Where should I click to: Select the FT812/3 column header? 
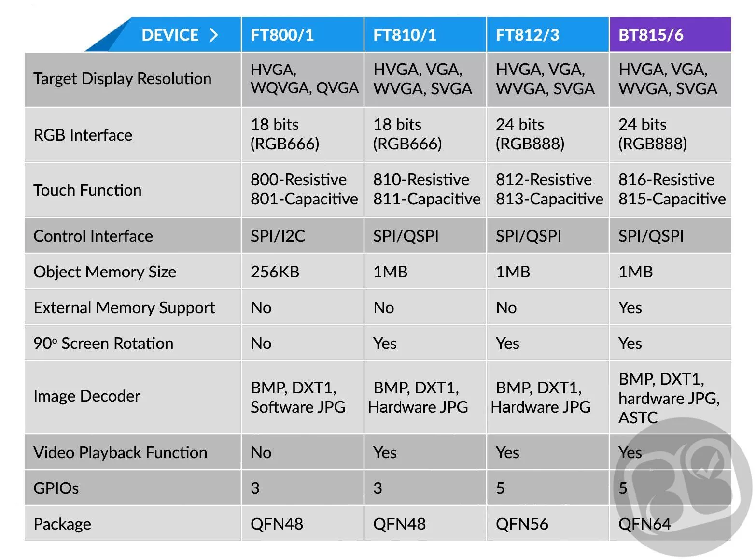coord(548,35)
